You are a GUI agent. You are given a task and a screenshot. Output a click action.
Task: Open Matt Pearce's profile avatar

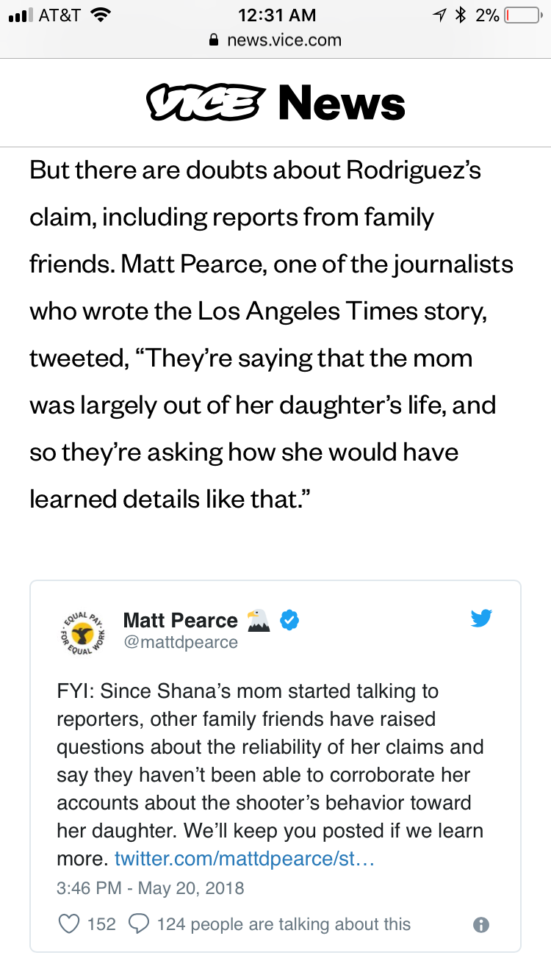tap(82, 631)
